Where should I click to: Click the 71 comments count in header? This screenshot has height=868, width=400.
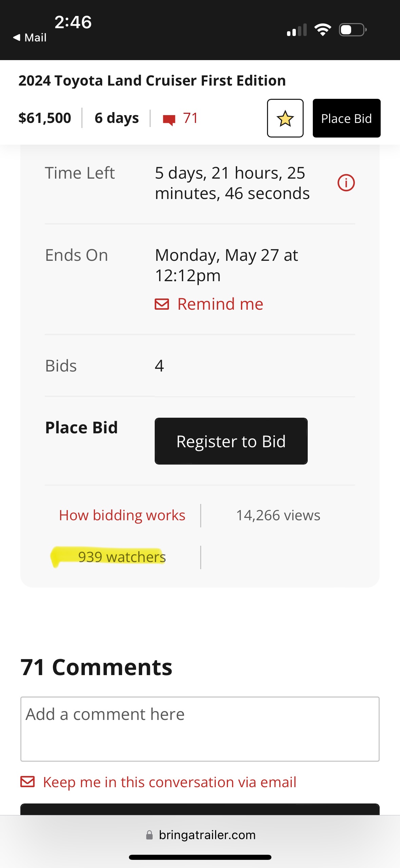(x=190, y=118)
